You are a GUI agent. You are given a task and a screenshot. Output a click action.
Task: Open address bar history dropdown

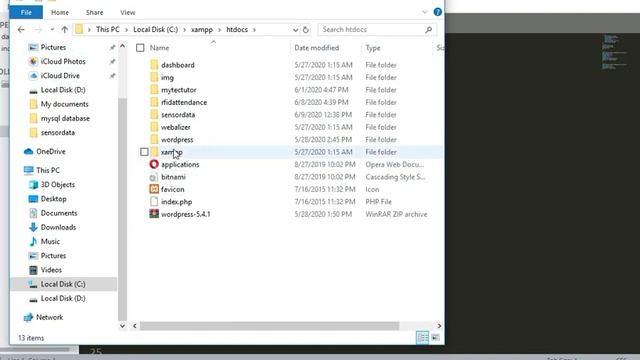pyautogui.click(x=295, y=29)
